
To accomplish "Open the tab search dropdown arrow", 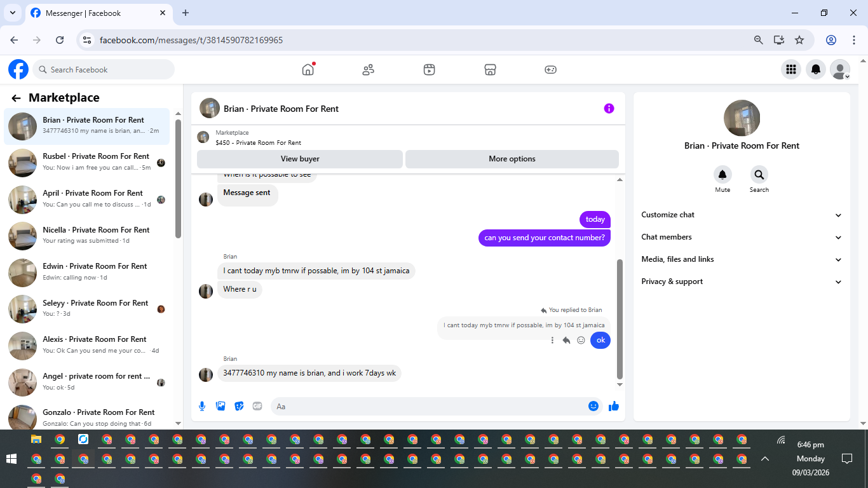I will click(x=12, y=13).
